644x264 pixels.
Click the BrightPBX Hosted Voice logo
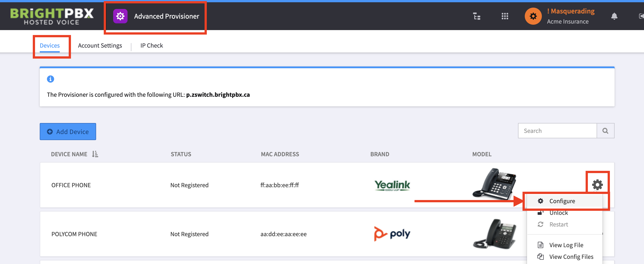click(x=52, y=16)
